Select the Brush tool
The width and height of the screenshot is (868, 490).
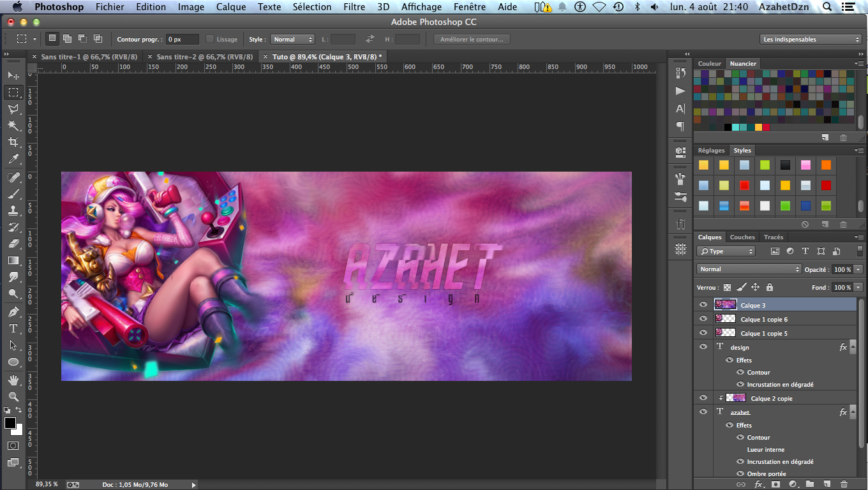click(x=13, y=194)
